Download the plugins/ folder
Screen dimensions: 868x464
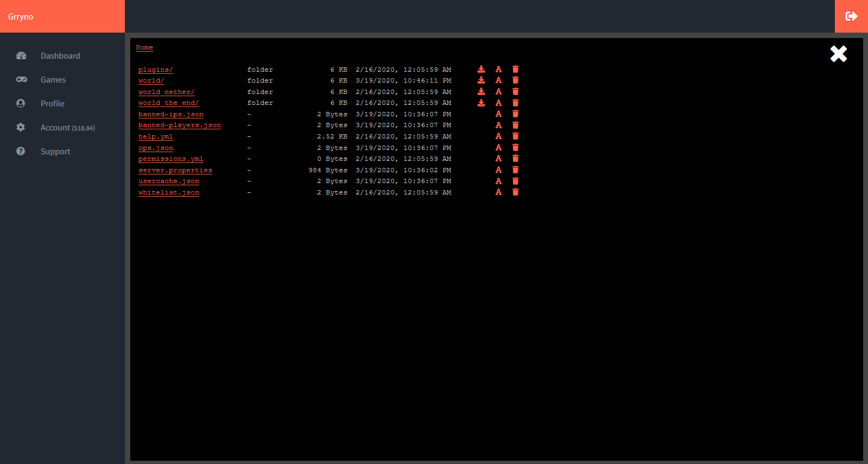tap(481, 70)
